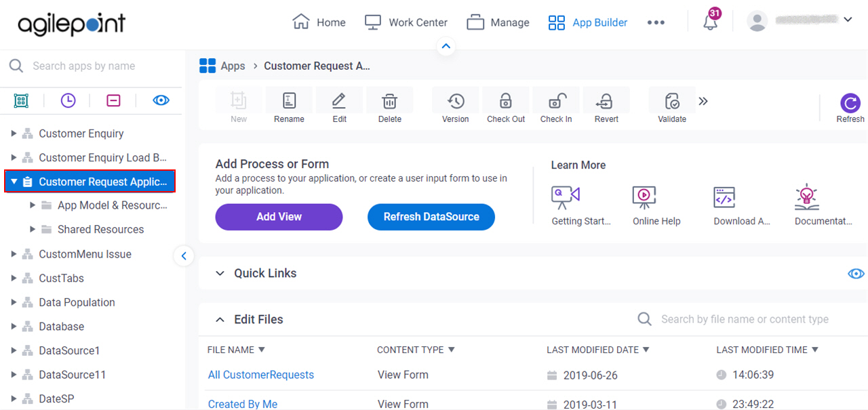Click the Validate icon

(672, 101)
